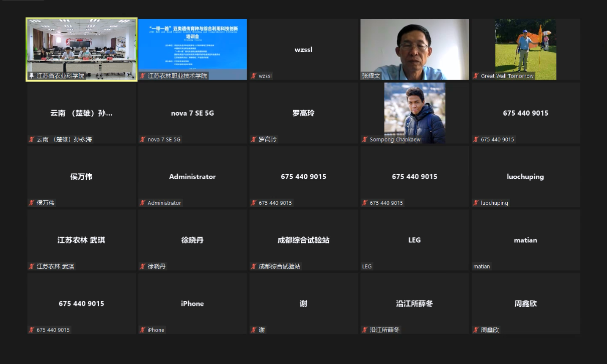This screenshot has width=607, height=364.
Task: Click the 周鑫欣 name label
Action: click(x=490, y=330)
